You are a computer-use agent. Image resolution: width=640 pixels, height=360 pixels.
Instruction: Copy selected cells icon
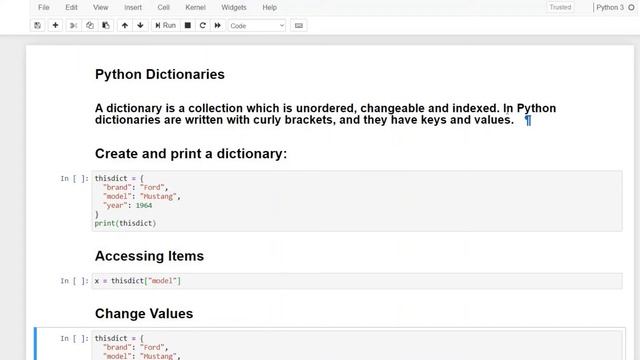pos(90,25)
